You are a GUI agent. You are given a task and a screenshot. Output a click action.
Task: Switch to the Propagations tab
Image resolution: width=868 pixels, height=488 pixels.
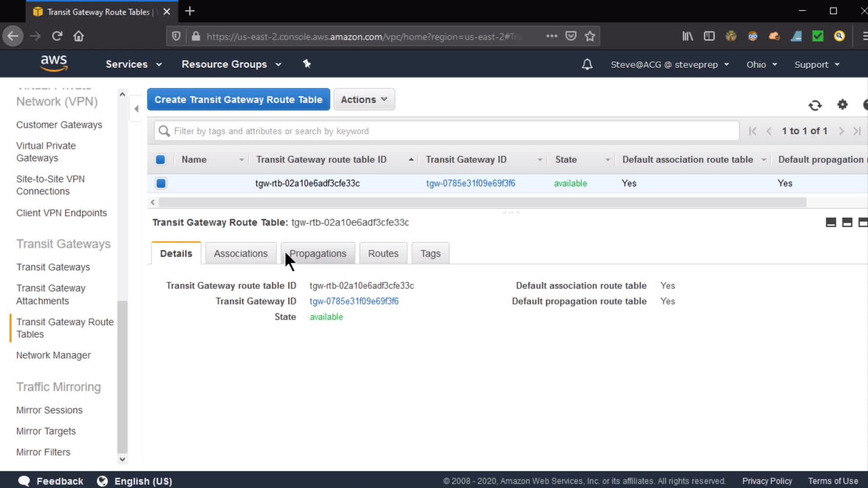click(x=318, y=253)
